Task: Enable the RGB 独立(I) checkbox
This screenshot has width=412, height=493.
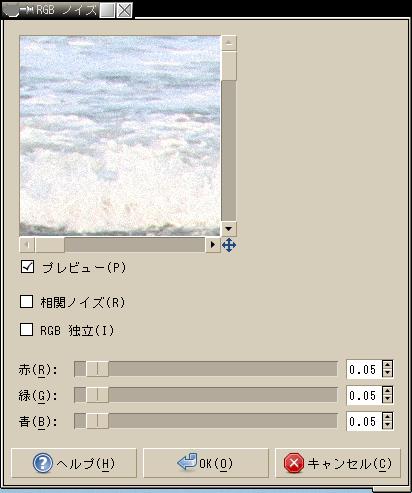Action: coord(27,330)
